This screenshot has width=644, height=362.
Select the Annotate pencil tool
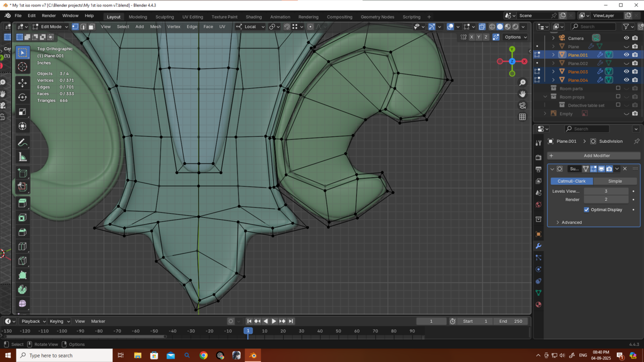pos(22,143)
